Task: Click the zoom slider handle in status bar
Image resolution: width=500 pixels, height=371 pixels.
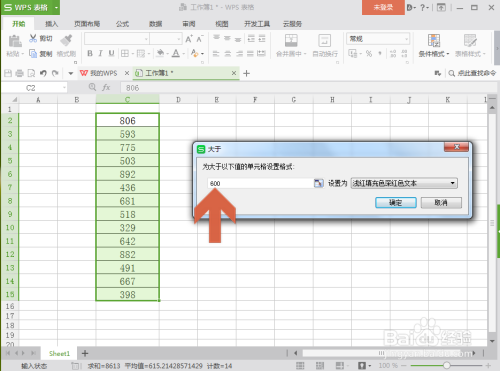Action: [x=447, y=366]
